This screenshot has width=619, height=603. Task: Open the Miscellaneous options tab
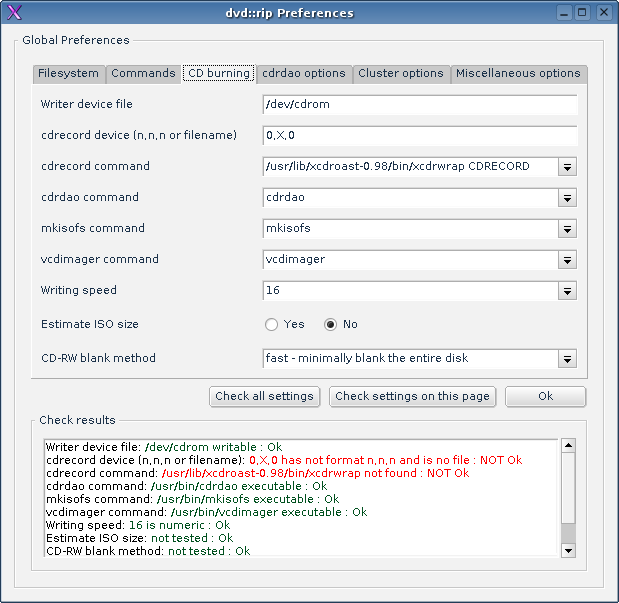pos(518,74)
